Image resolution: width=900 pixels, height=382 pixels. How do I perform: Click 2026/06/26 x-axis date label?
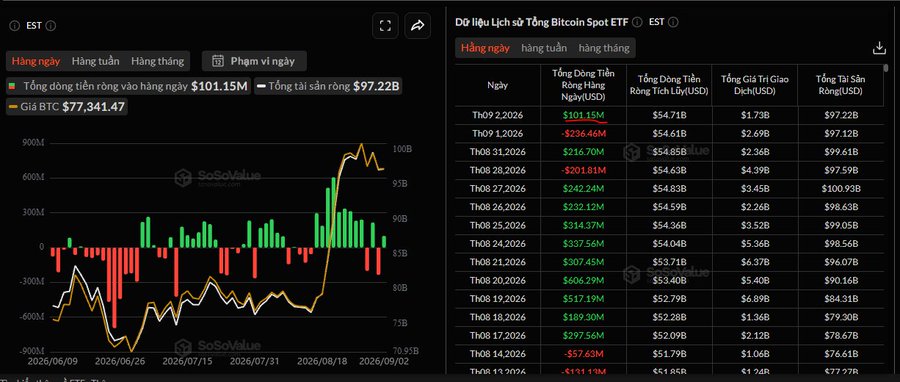[x=119, y=362]
